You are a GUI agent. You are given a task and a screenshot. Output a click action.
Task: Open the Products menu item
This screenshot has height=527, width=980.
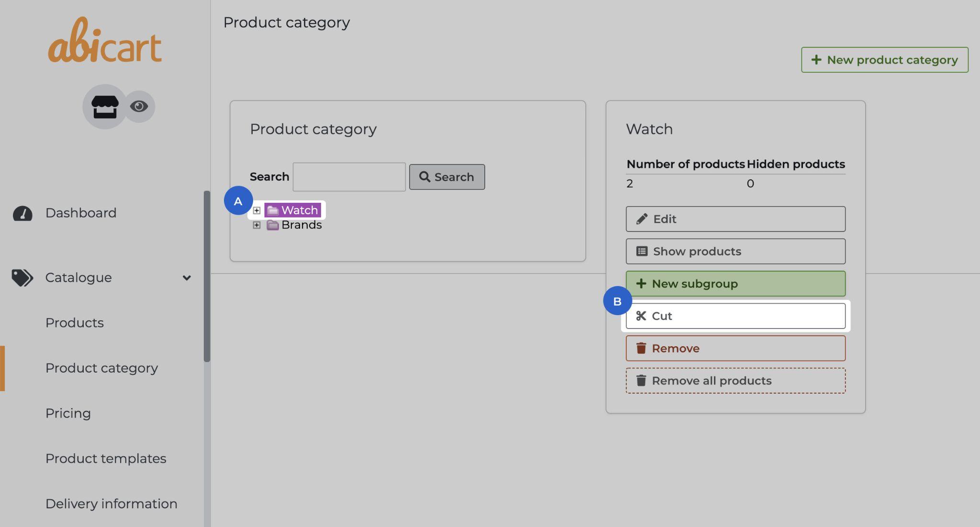(75, 323)
